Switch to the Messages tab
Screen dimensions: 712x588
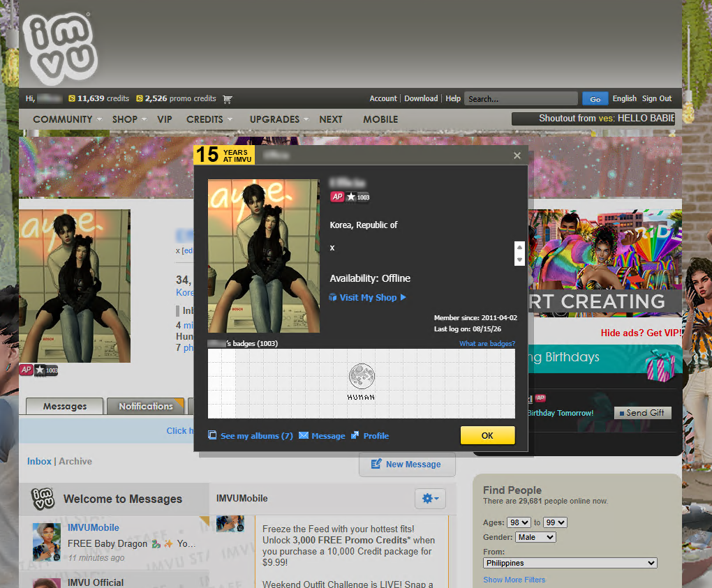[64, 406]
